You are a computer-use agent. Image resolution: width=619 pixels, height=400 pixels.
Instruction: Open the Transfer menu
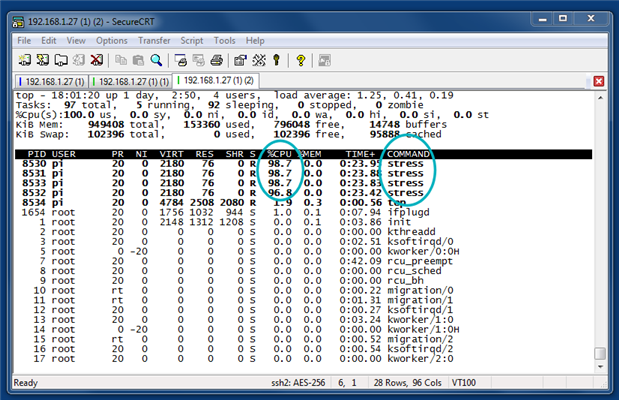[x=154, y=41]
